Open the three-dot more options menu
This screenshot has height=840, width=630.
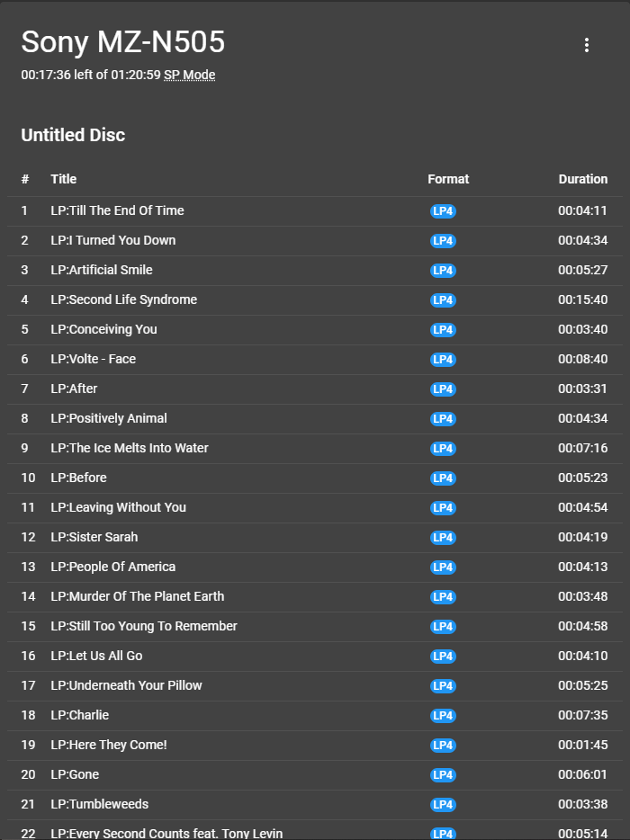click(587, 45)
